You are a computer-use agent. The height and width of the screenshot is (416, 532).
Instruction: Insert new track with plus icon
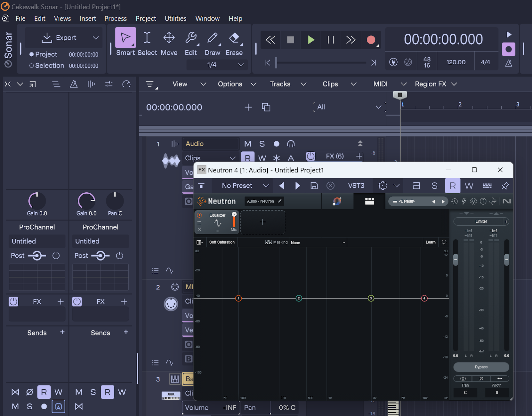click(x=248, y=107)
